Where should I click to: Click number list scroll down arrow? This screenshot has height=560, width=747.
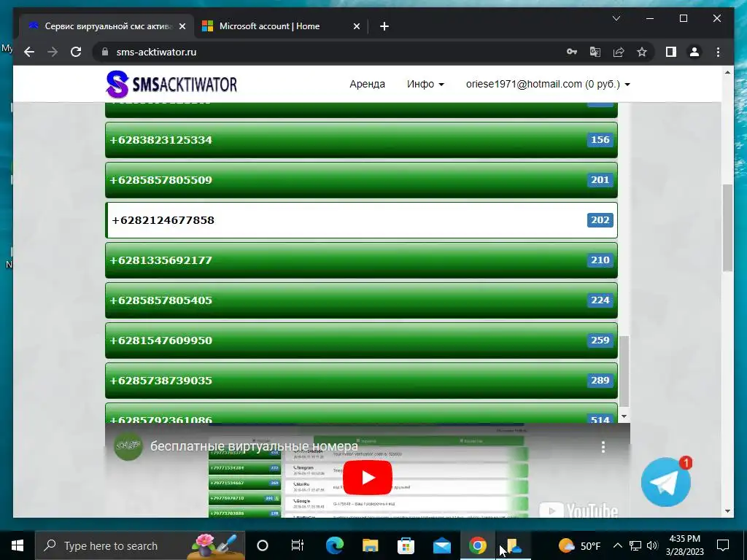(624, 416)
